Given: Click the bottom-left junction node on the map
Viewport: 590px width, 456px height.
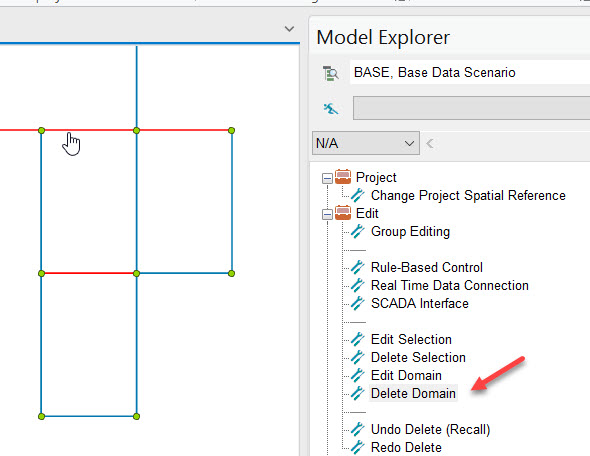Looking at the screenshot, I should click(x=41, y=416).
